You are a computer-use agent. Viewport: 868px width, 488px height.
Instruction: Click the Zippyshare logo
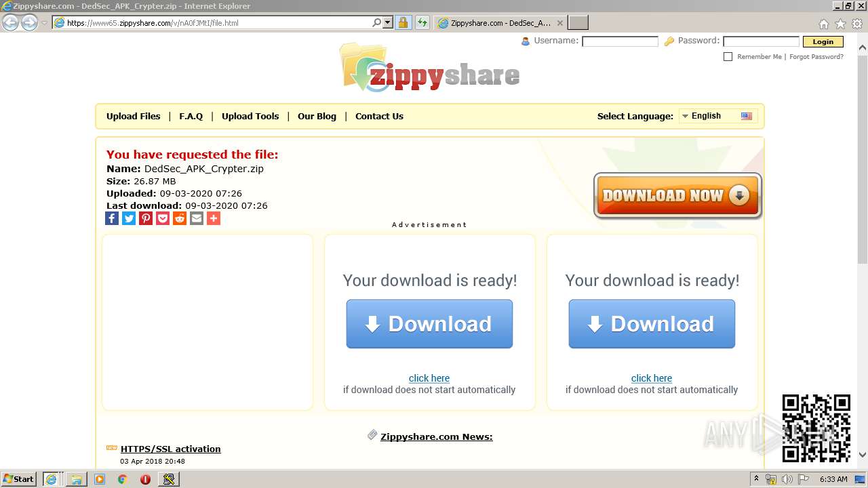tap(430, 68)
